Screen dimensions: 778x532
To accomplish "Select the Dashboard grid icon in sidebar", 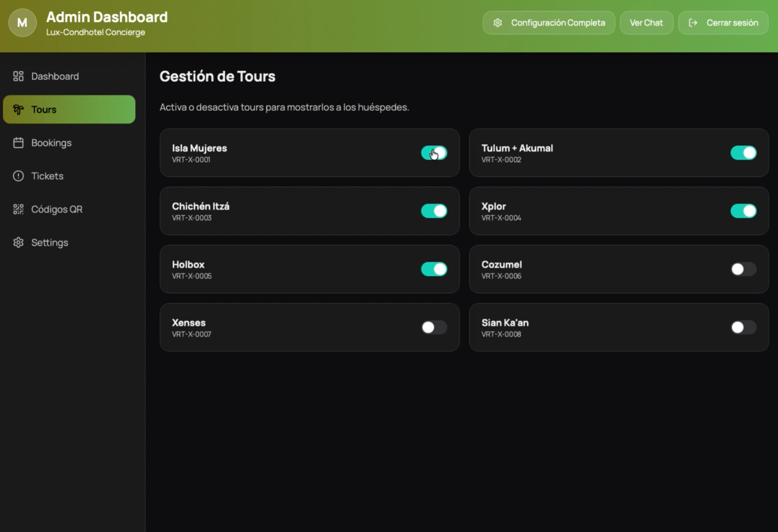I will pyautogui.click(x=18, y=76).
